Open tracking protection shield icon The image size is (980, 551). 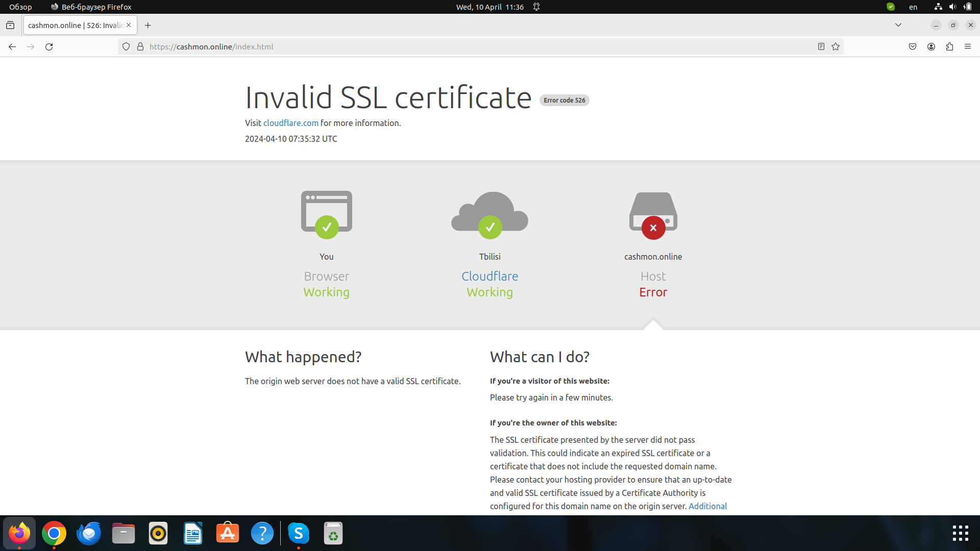pyautogui.click(x=126, y=46)
